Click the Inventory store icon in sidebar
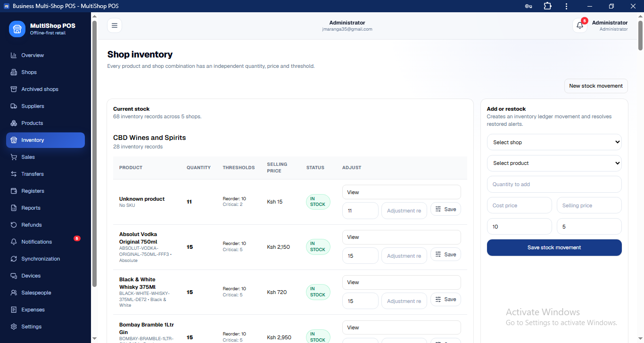Viewport: 644px width, 343px height. [14, 140]
